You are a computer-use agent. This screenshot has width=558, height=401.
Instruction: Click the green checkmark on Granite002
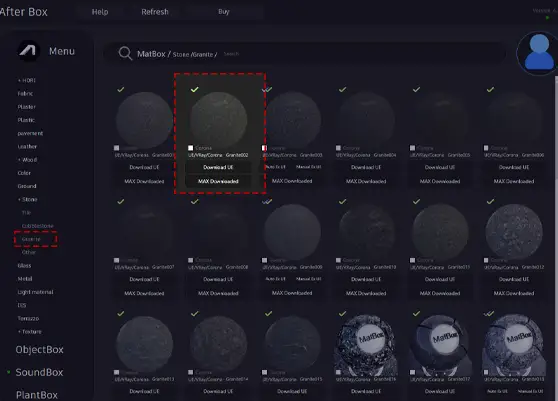coord(194,89)
